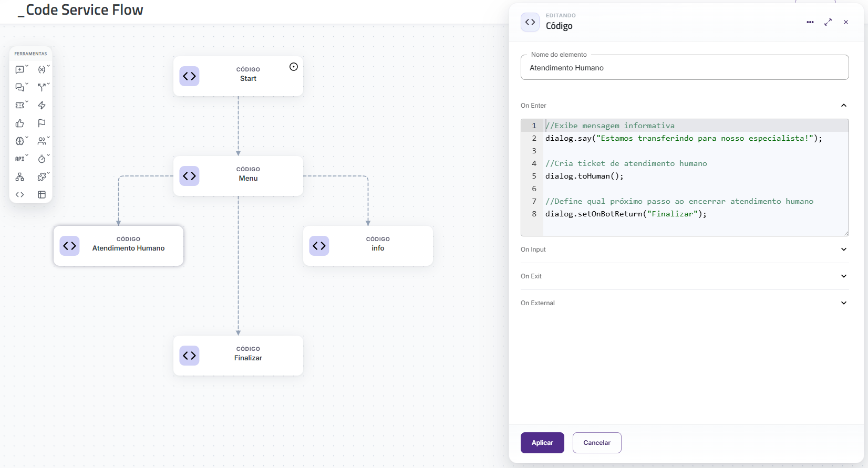Select the branching arrows tool

(42, 87)
